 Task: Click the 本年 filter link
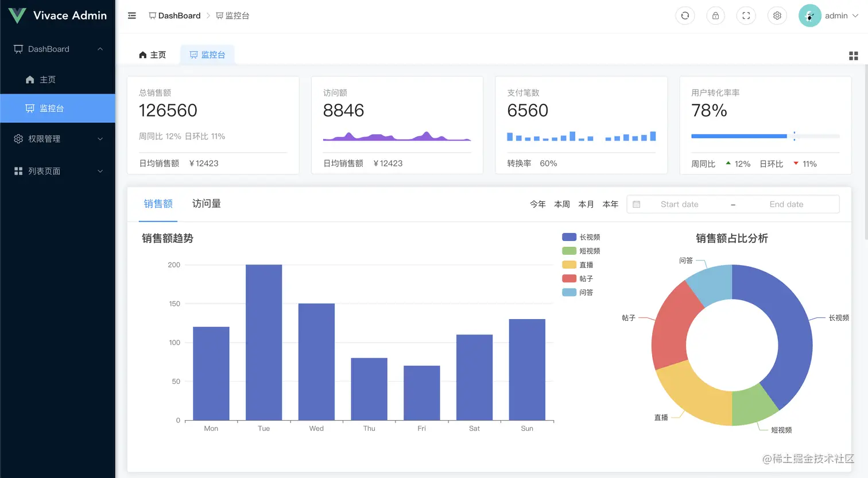coord(610,204)
